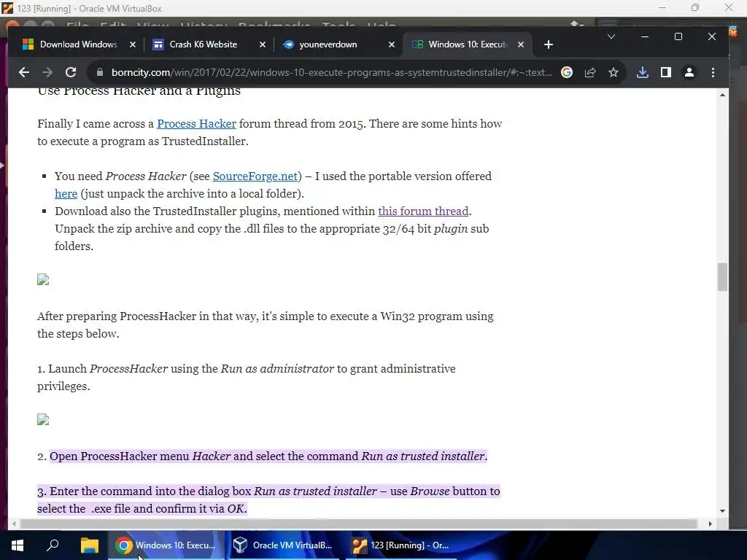
Task: Close the Windows 10: Execute tab
Action: [521, 44]
